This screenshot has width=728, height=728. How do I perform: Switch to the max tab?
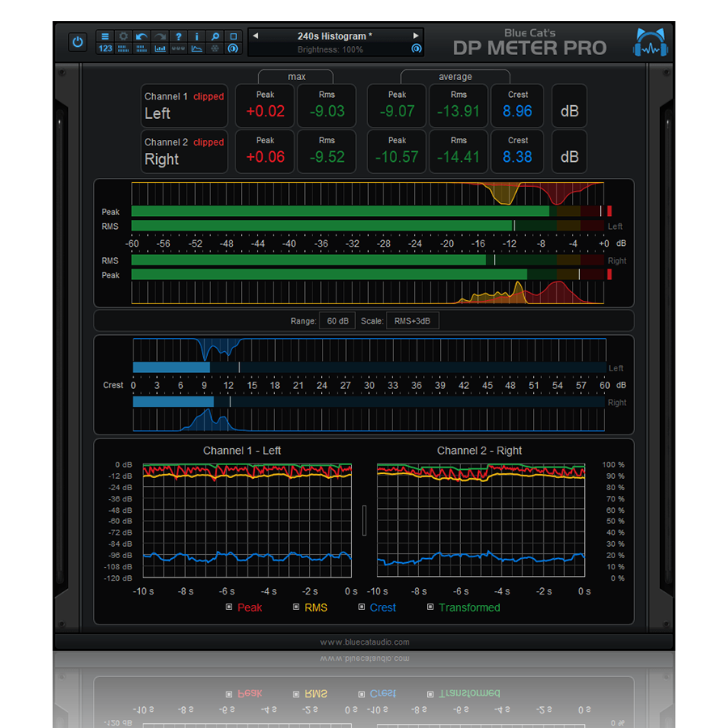point(295,76)
